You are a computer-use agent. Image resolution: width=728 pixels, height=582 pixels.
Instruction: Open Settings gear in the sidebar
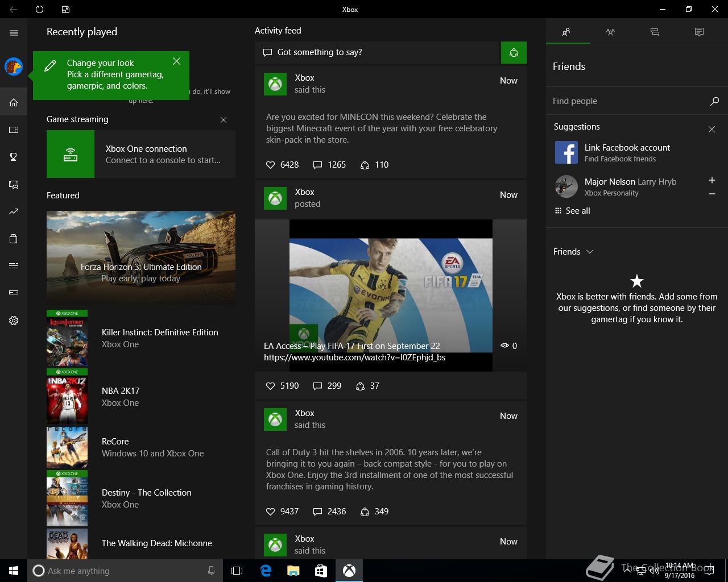[x=14, y=321]
